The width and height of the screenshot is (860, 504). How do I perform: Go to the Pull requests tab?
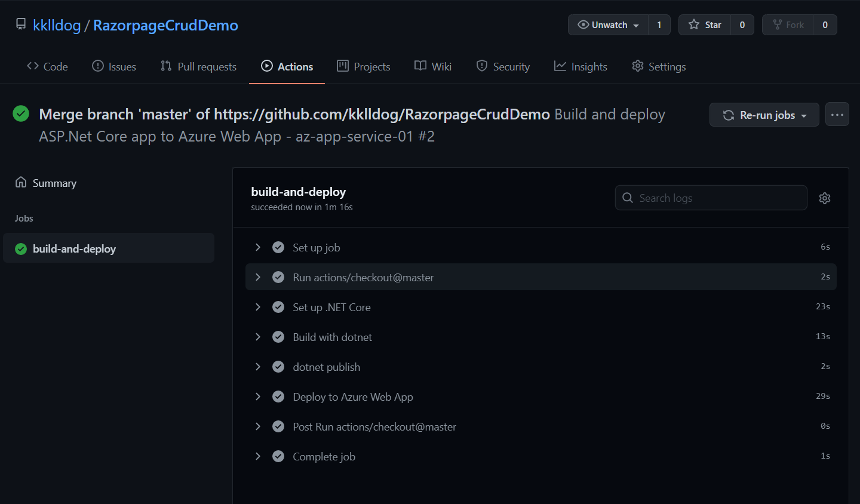[x=198, y=66]
